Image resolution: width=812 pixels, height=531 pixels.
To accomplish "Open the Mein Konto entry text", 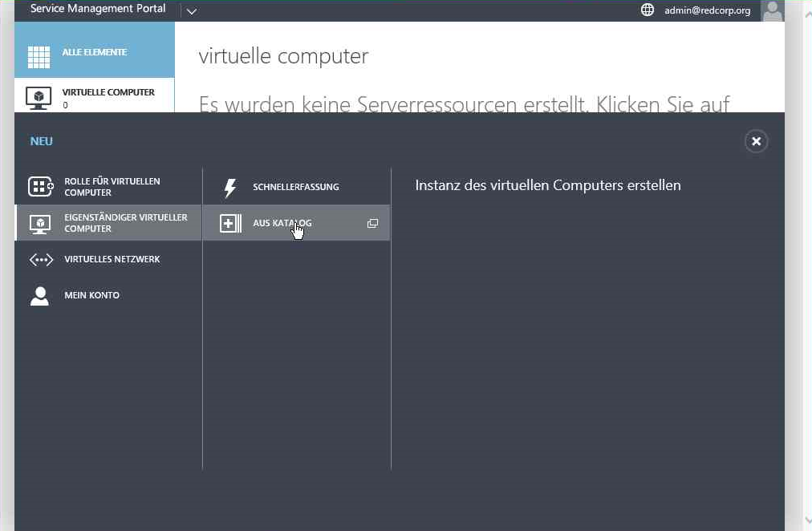I will [91, 296].
